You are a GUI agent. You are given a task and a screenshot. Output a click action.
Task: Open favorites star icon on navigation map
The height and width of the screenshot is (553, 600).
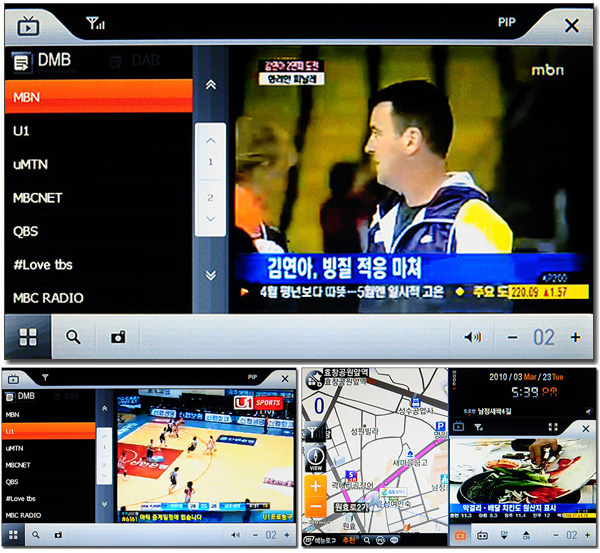coord(315,380)
